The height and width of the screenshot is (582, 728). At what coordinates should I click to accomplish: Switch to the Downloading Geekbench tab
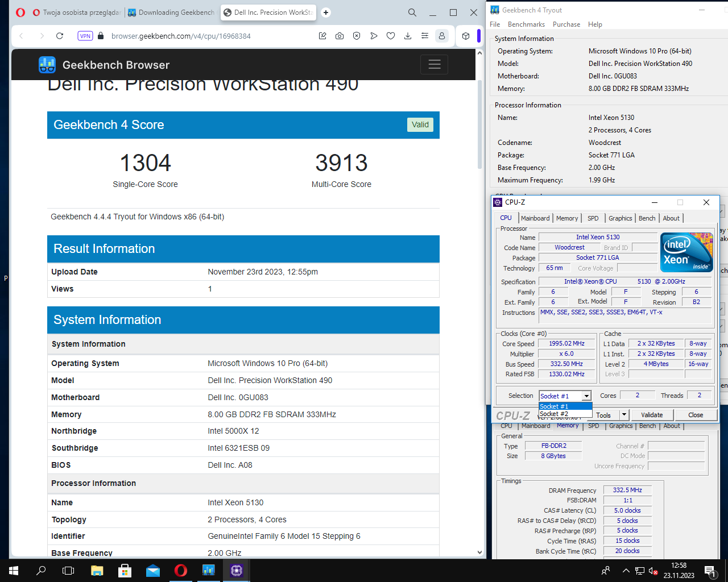[x=171, y=13]
